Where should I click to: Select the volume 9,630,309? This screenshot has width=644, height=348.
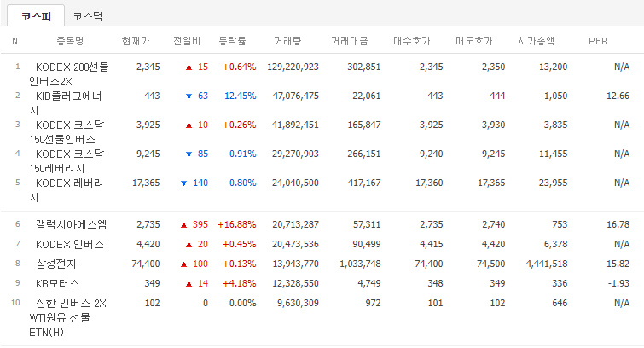[299, 303]
